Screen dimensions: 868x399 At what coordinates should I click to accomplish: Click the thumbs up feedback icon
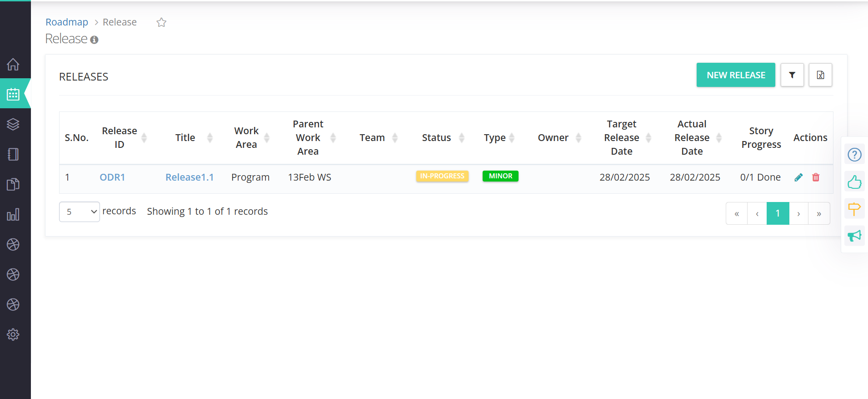pyautogui.click(x=854, y=182)
